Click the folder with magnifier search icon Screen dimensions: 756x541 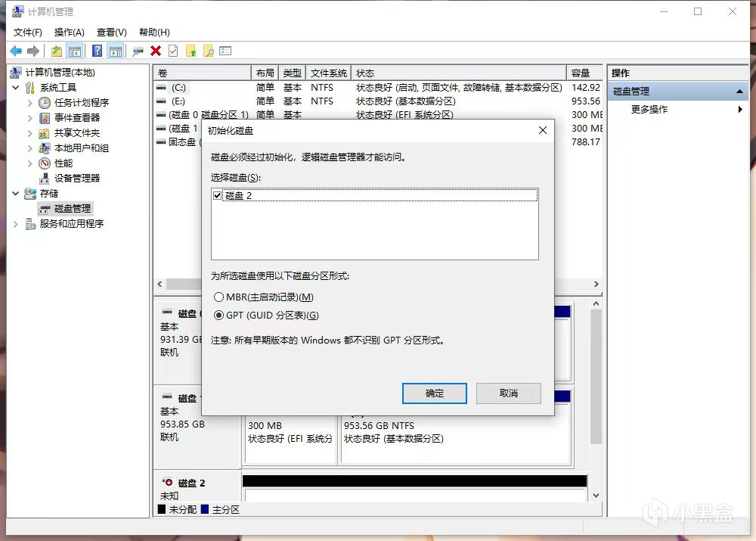pos(209,51)
